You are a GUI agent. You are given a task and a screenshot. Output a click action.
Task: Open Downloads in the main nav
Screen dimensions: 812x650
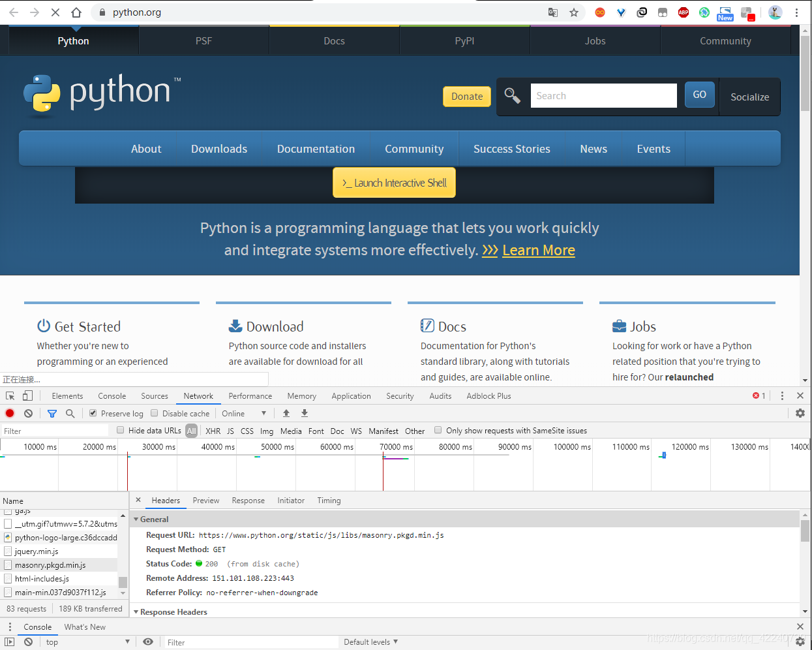[x=219, y=149]
